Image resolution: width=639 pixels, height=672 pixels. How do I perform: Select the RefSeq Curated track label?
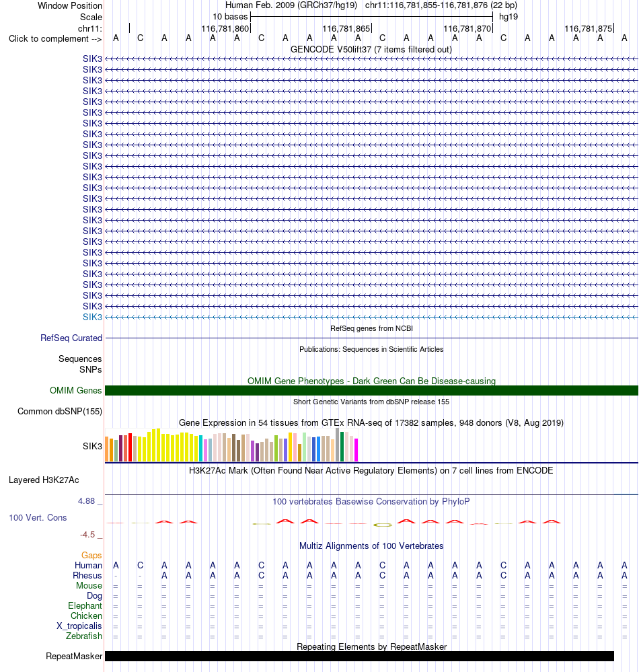tap(71, 338)
